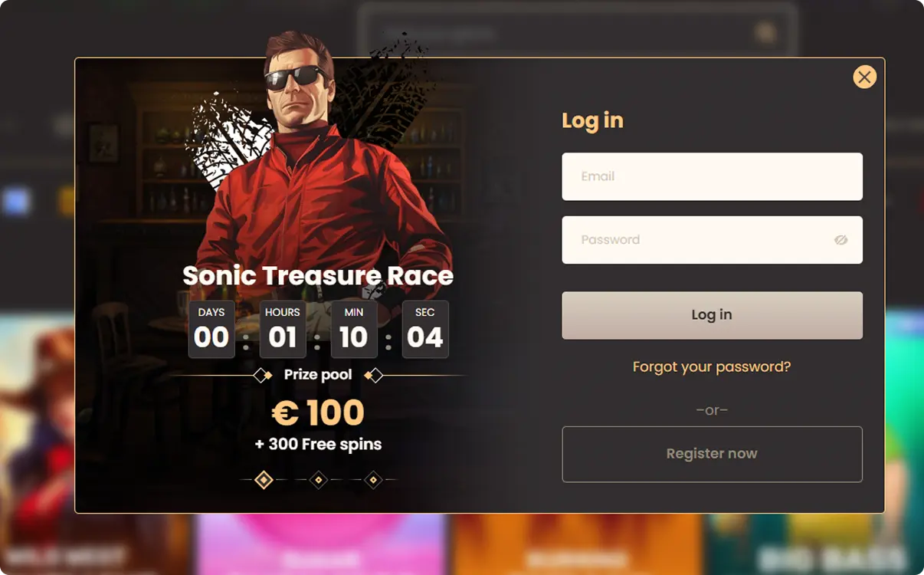The width and height of the screenshot is (924, 575).
Task: Go to the third promo carousel diamond
Action: coord(373,480)
